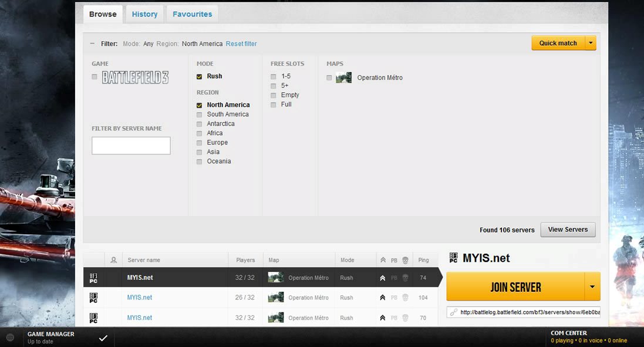Click ranked chevron icon in 70 ping row
The height and width of the screenshot is (347, 644).
382,318
